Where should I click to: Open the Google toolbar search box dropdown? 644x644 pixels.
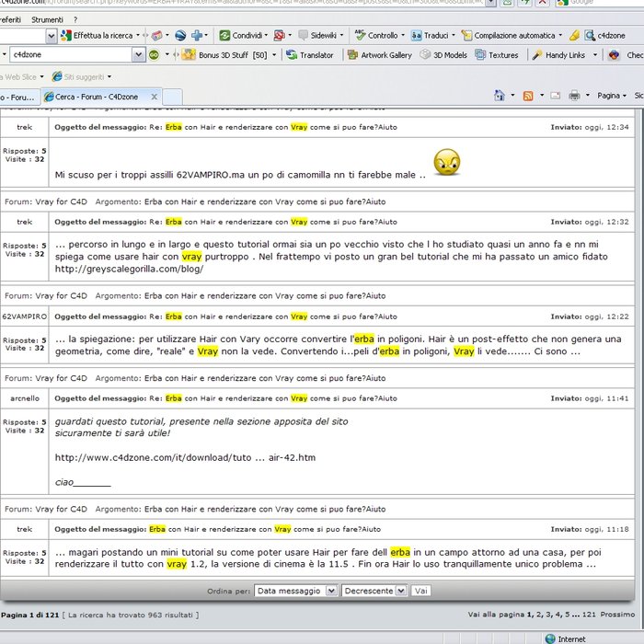point(51,36)
